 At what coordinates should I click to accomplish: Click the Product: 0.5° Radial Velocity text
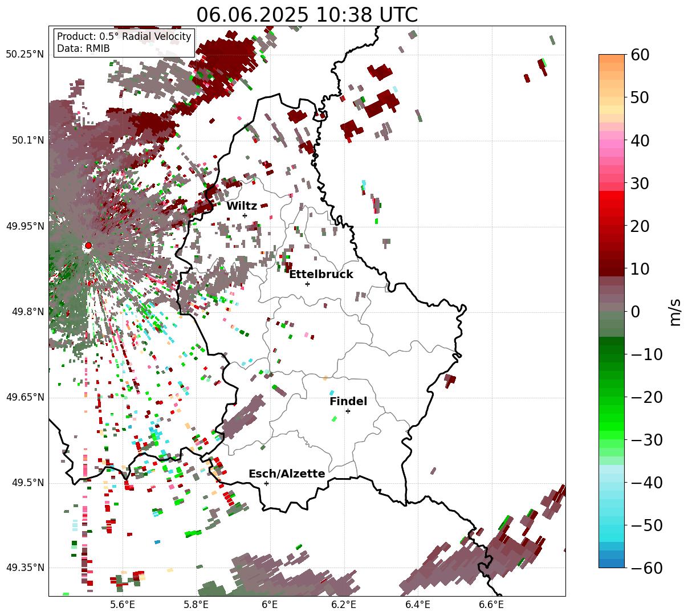pos(124,36)
